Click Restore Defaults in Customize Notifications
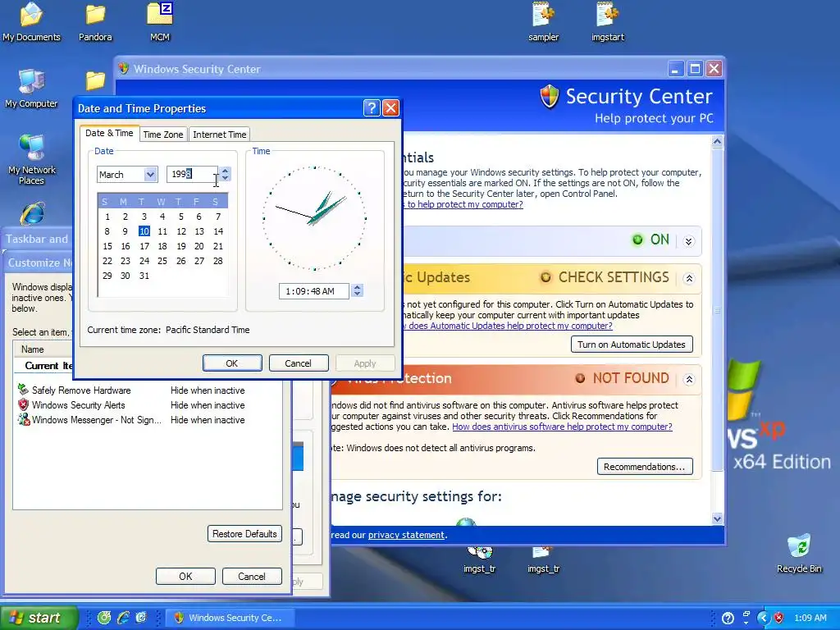The height and width of the screenshot is (630, 840). [x=244, y=533]
